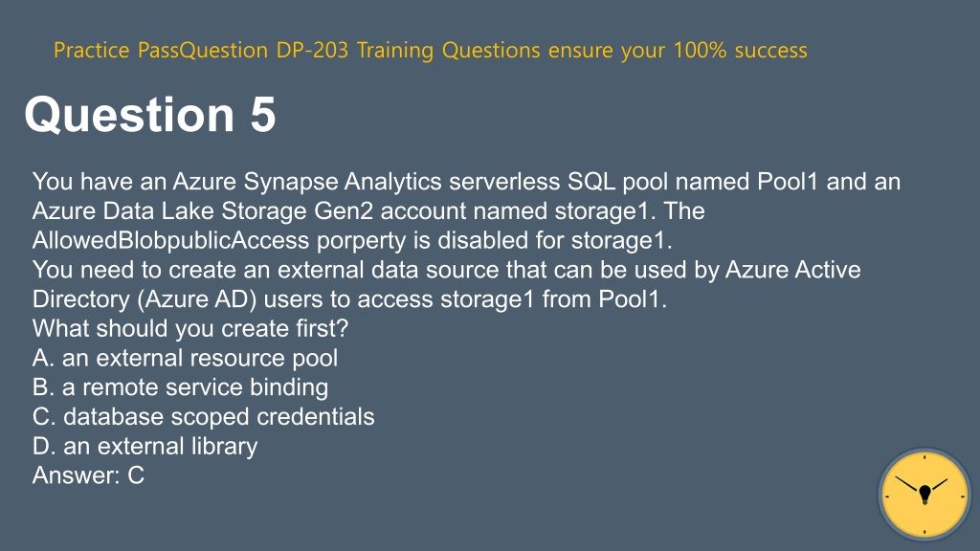Image resolution: width=980 pixels, height=551 pixels.
Task: Click the Pool1 name in first line
Action: pyautogui.click(x=788, y=182)
